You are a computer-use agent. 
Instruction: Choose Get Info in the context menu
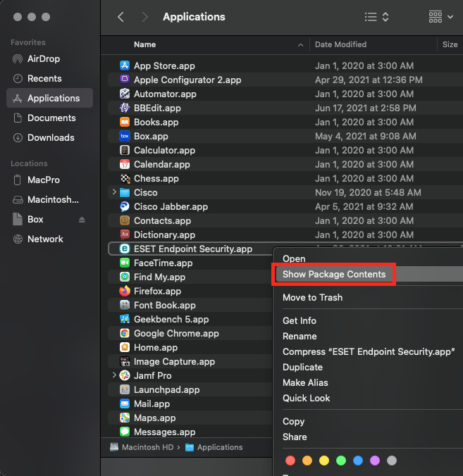click(300, 320)
